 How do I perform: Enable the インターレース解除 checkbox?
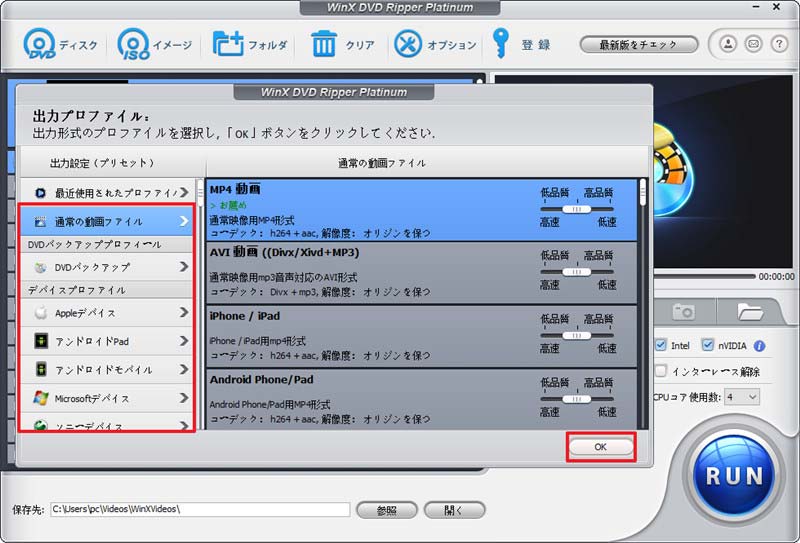point(661,371)
